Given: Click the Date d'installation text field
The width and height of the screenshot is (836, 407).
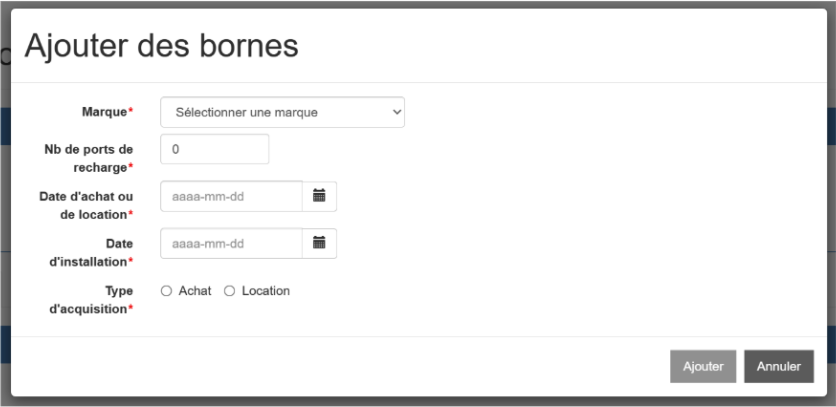Looking at the screenshot, I should [231, 243].
